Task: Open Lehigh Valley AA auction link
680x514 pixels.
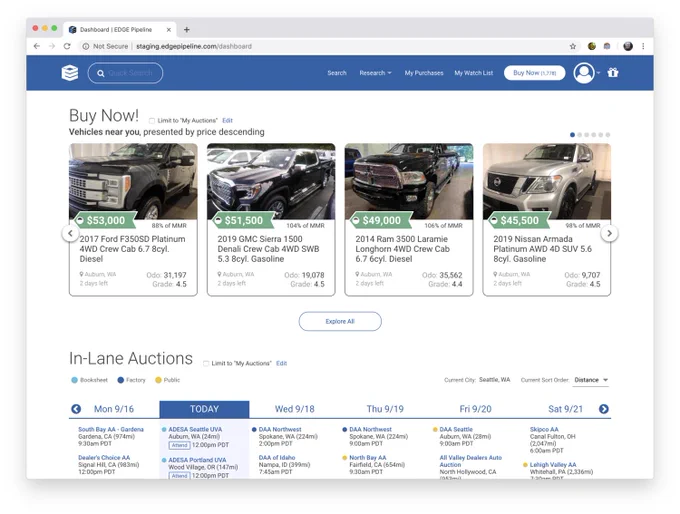Action: 553,465
